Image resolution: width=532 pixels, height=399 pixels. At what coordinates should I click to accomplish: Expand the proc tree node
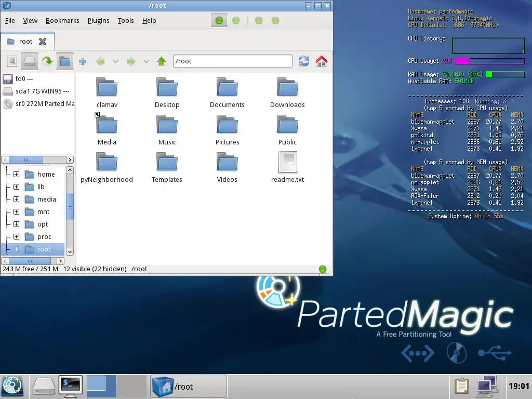[x=16, y=237]
